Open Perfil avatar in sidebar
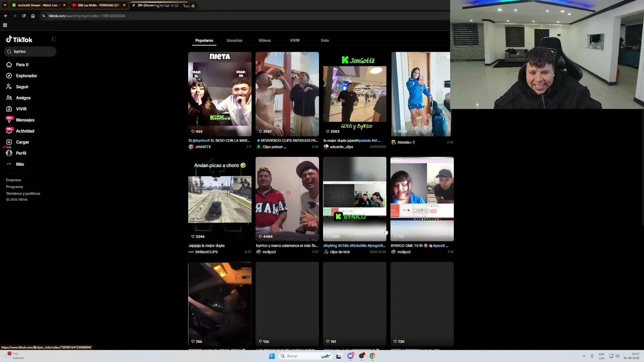Image resolution: width=644 pixels, height=362 pixels. [x=9, y=153]
